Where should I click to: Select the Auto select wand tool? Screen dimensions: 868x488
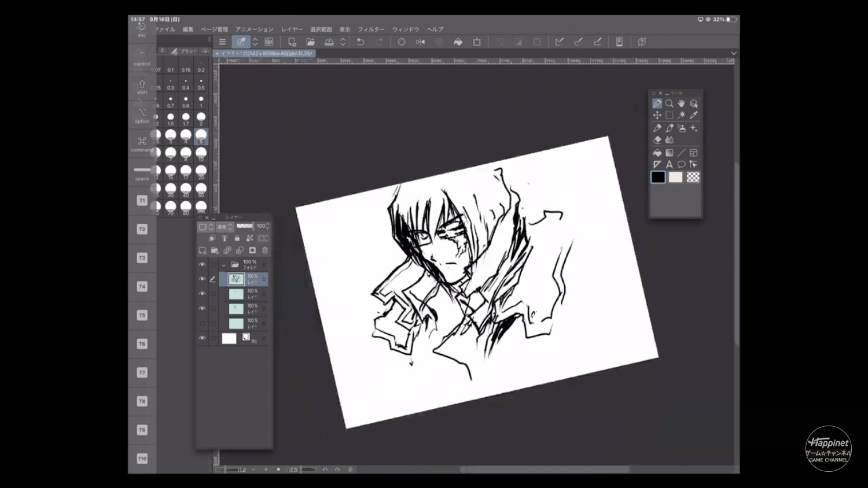click(x=682, y=115)
